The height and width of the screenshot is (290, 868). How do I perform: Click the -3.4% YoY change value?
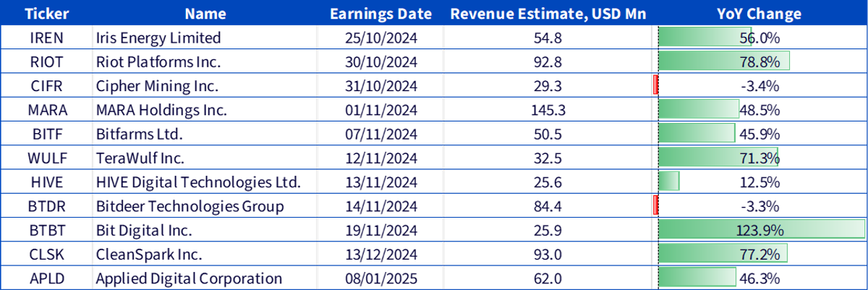tap(759, 86)
